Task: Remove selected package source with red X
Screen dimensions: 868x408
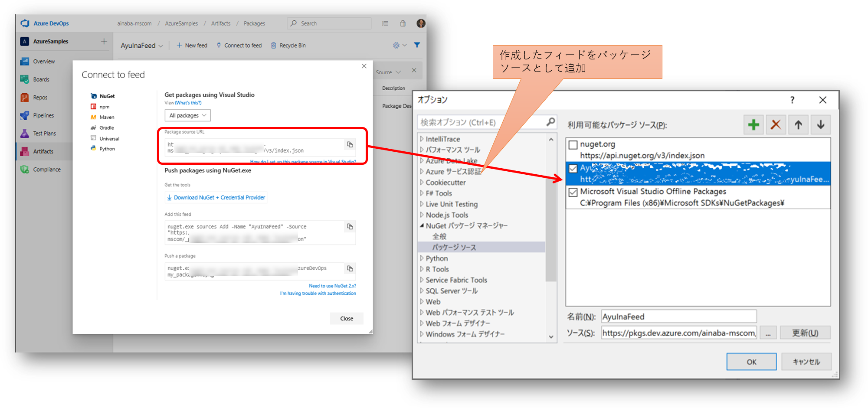Action: [776, 125]
